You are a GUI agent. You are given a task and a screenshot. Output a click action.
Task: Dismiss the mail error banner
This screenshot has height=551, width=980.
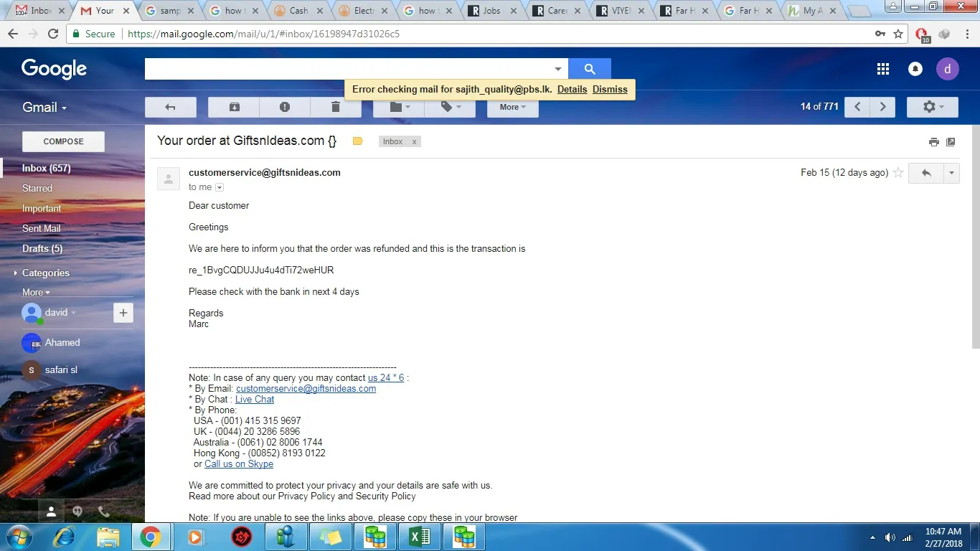[x=610, y=90]
